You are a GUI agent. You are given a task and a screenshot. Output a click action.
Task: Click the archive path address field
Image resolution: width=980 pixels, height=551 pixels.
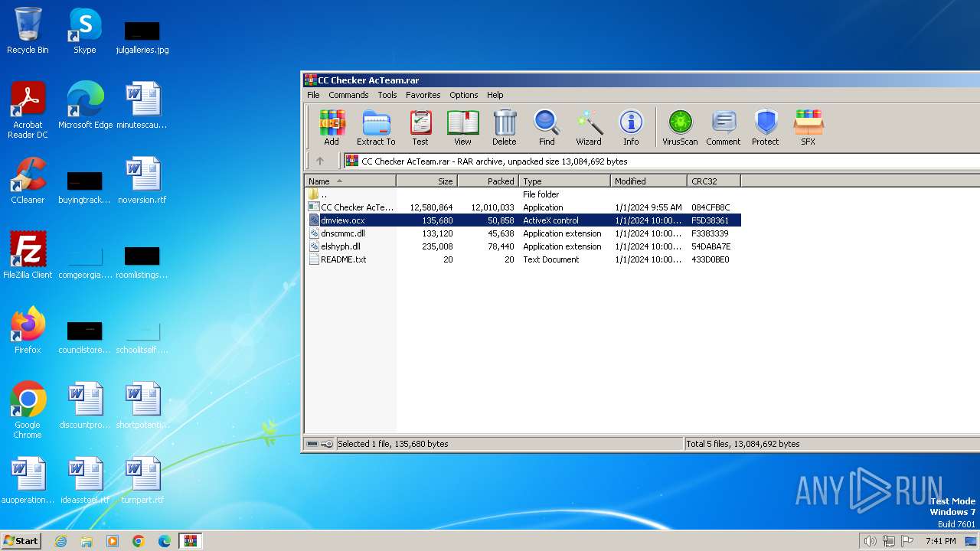(x=661, y=161)
